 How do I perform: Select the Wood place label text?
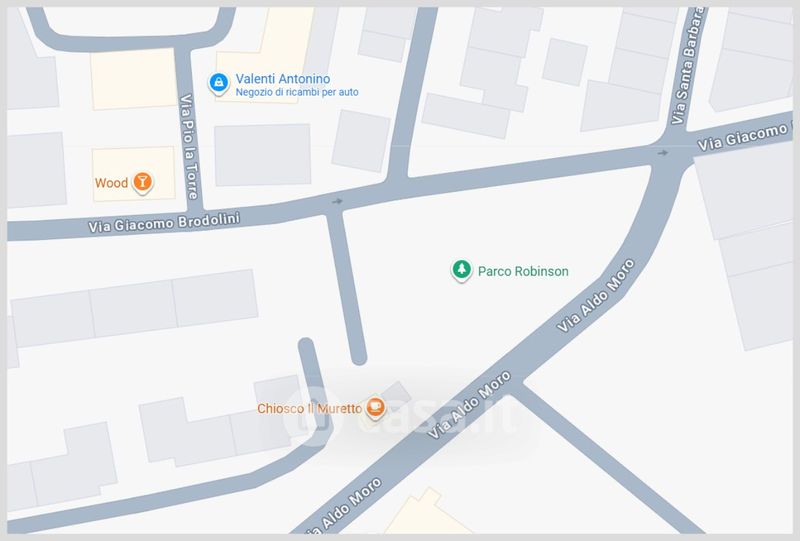pyautogui.click(x=110, y=183)
